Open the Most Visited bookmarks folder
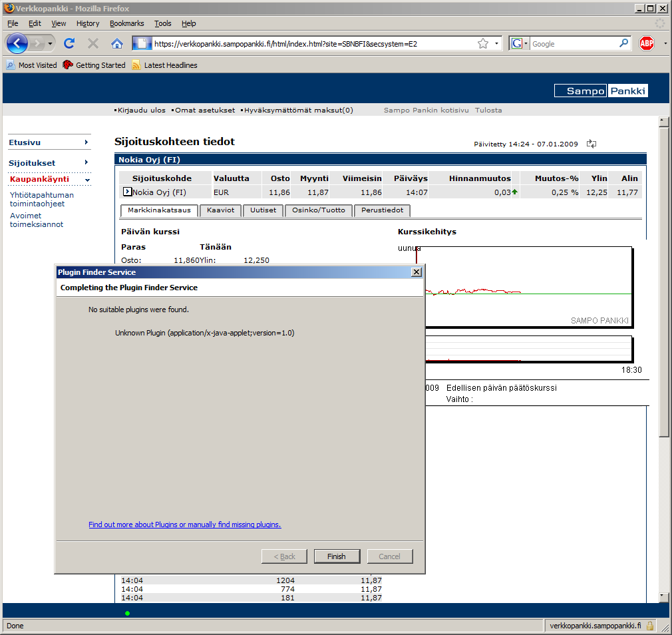Viewport: 672px width, 635px height. point(32,65)
